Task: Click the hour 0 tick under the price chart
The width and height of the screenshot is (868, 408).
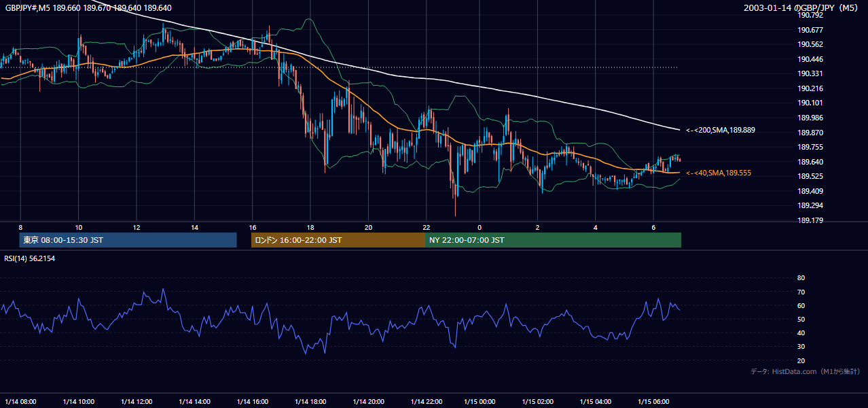Action: coord(480,227)
